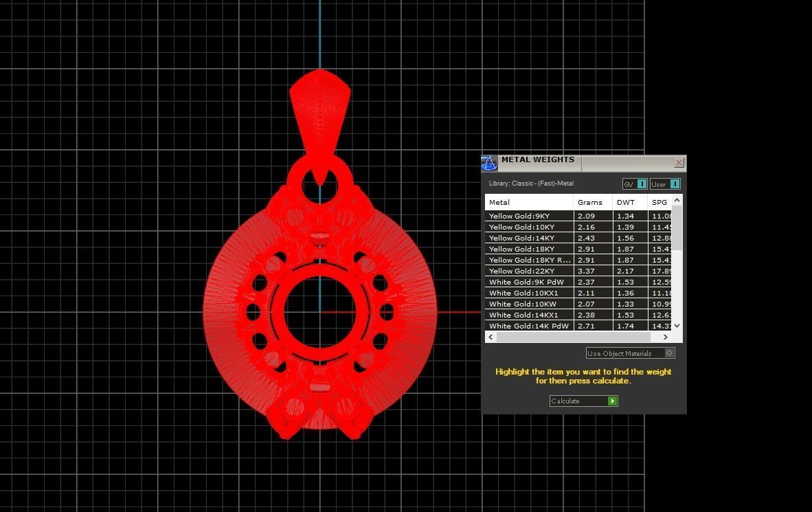812x512 pixels.
Task: Click grams value 2.43 for 14KY
Action: [586, 238]
